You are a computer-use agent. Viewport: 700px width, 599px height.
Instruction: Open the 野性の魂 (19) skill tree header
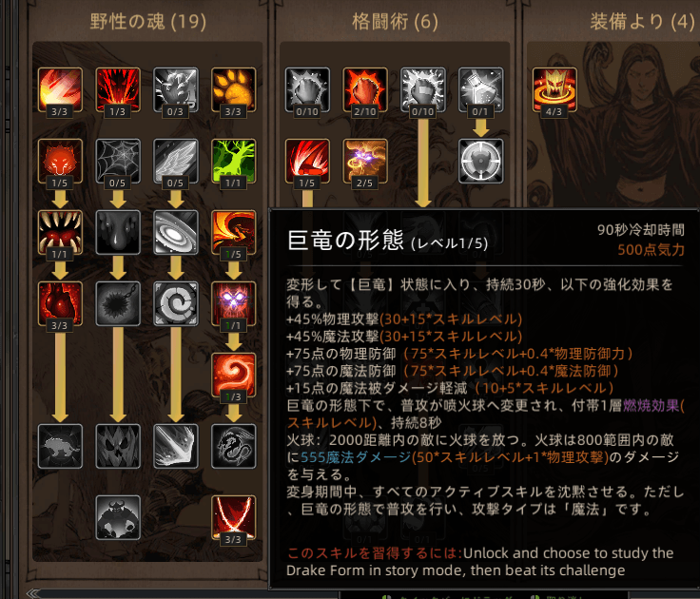(148, 22)
